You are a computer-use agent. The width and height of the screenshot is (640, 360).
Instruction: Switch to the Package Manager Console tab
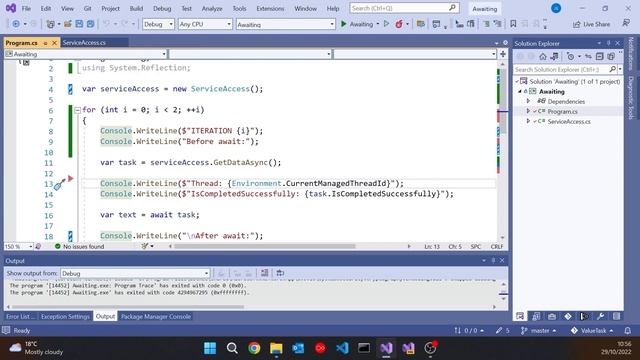[x=156, y=316]
